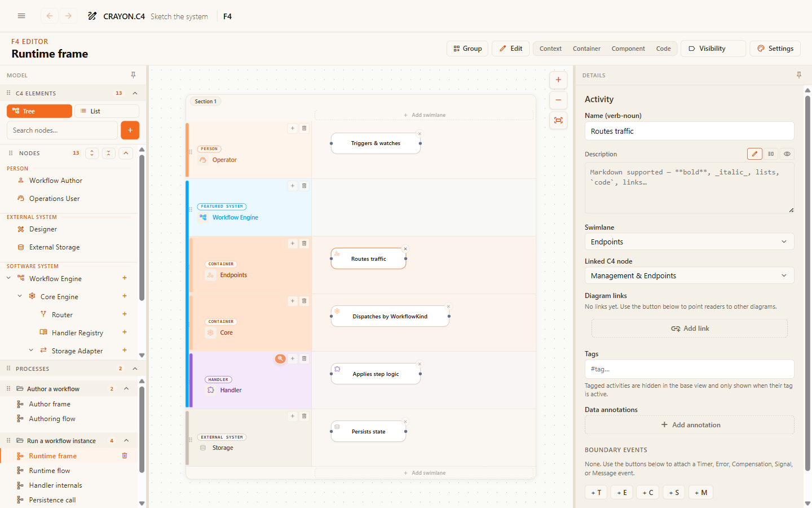The height and width of the screenshot is (508, 812).
Task: Switch nodes view to List
Action: tap(107, 111)
